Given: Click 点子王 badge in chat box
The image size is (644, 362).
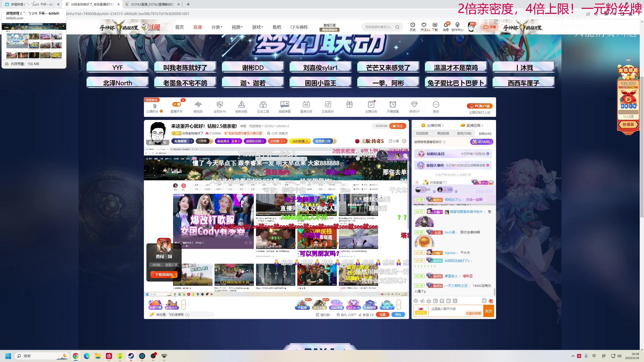Looking at the screenshot, I should pos(421,311).
